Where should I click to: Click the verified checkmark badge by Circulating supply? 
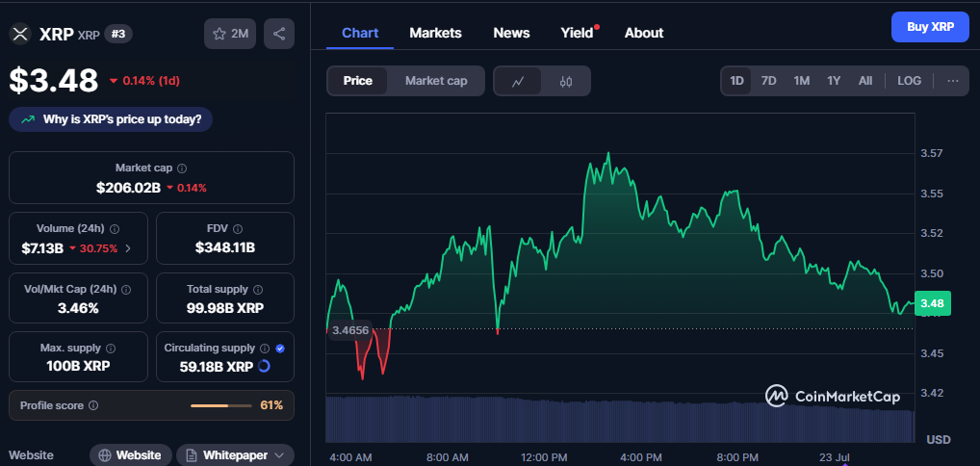click(x=280, y=349)
